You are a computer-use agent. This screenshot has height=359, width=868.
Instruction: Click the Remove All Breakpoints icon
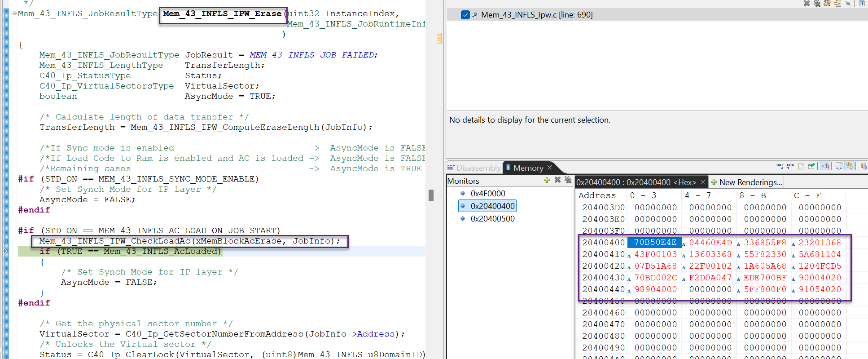[x=817, y=3]
